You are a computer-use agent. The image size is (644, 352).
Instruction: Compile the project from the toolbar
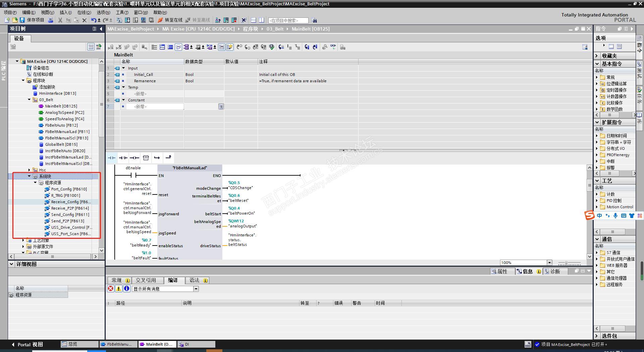pyautogui.click(x=119, y=20)
